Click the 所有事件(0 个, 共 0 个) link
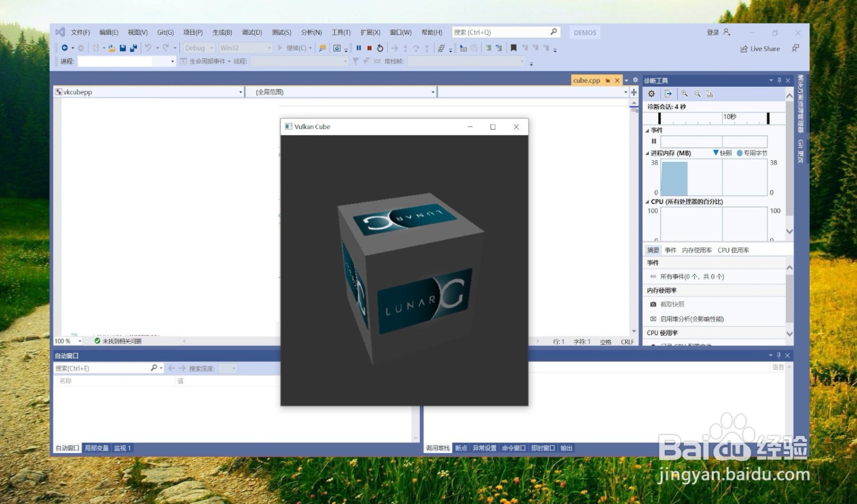This screenshot has width=857, height=504. [691, 277]
